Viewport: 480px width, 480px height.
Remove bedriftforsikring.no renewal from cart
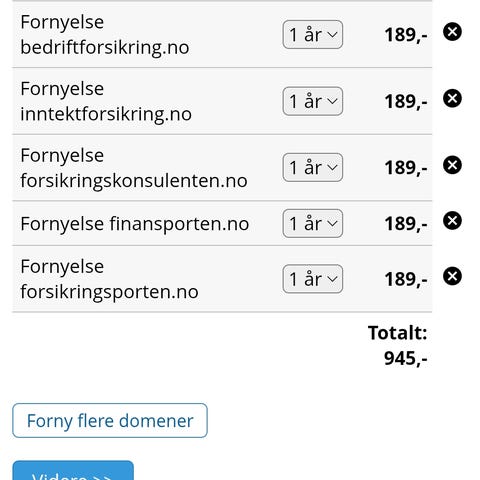click(x=452, y=32)
